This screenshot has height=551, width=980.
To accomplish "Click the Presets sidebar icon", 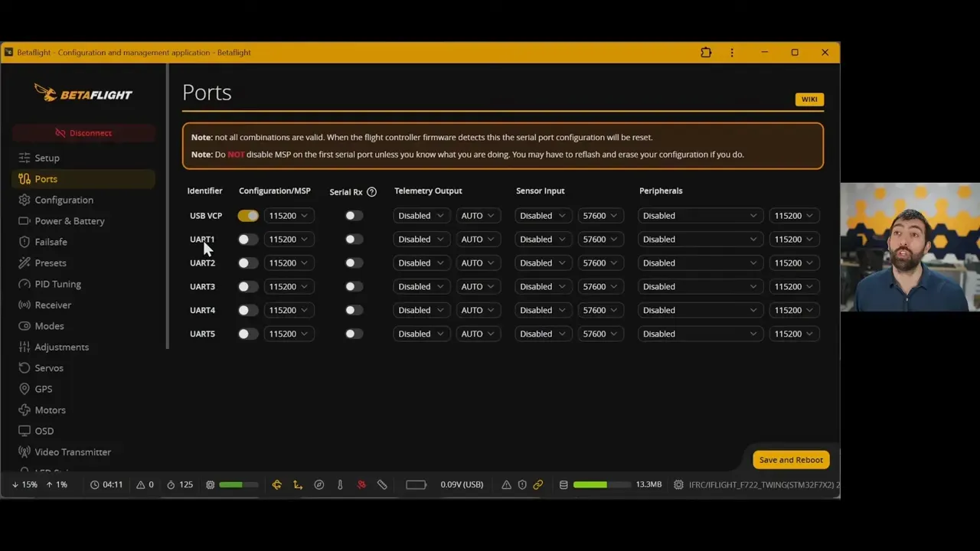I will coord(24,262).
